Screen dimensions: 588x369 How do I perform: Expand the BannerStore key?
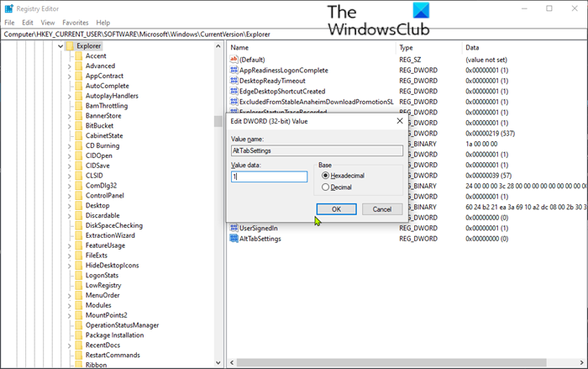[x=70, y=116]
